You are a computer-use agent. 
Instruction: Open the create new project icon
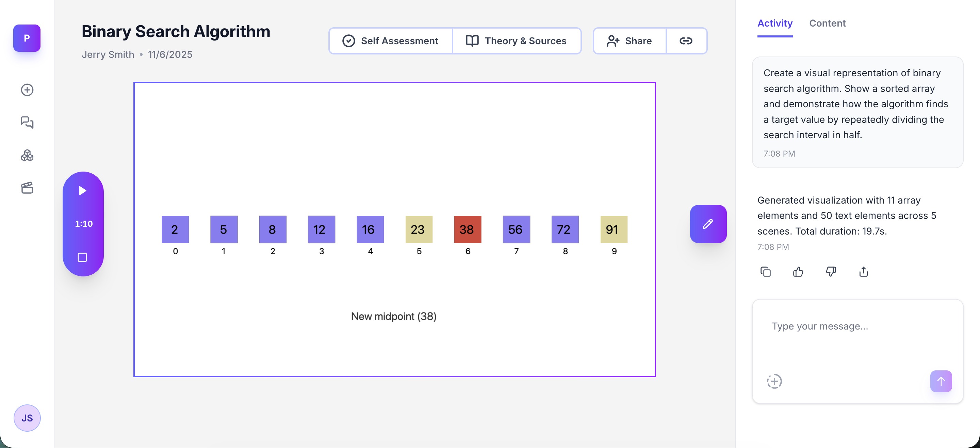27,90
